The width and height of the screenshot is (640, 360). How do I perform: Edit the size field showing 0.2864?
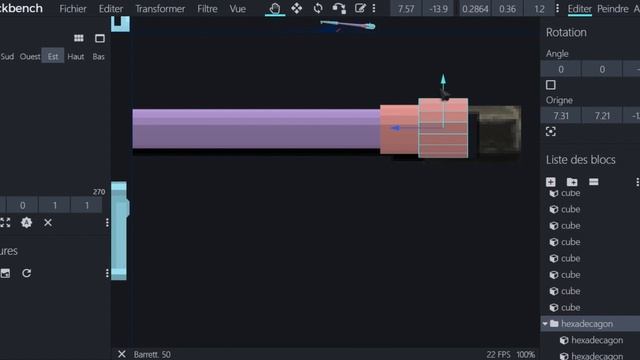click(475, 9)
